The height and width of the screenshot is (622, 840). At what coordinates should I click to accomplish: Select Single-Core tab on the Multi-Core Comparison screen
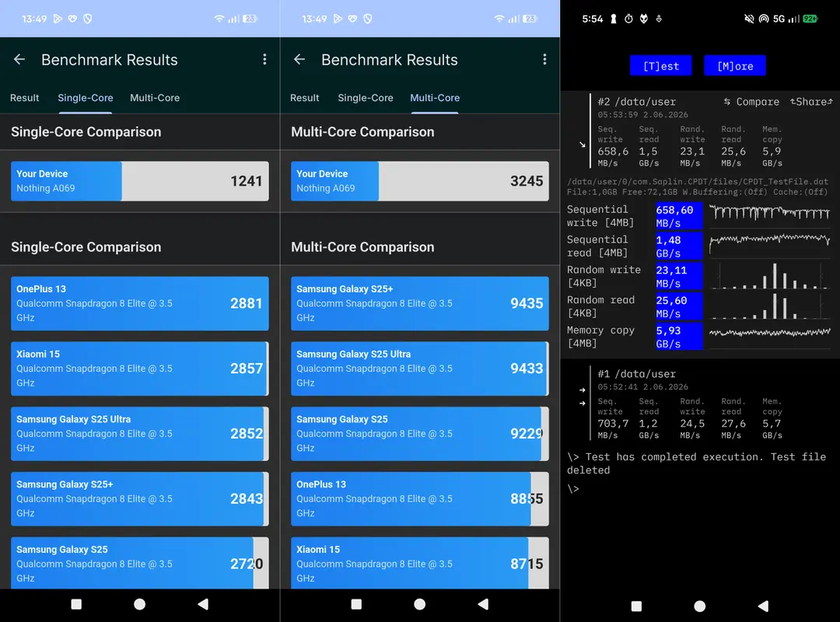[x=366, y=98]
